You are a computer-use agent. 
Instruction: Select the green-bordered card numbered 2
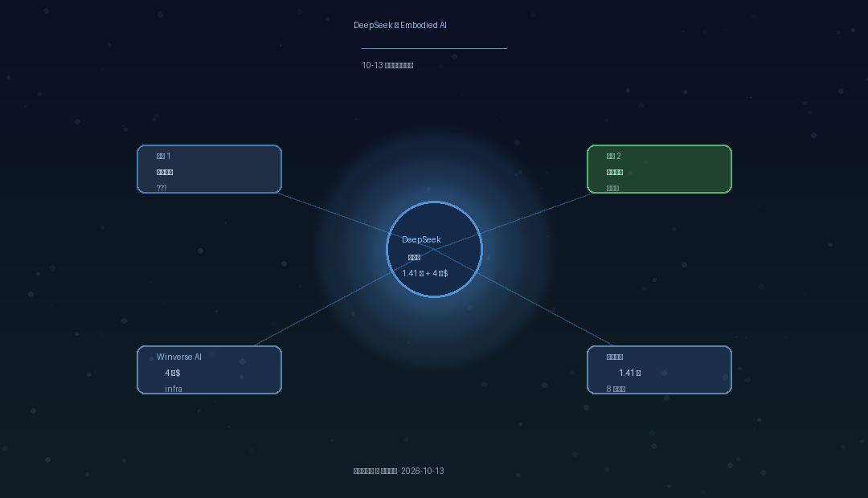point(659,169)
